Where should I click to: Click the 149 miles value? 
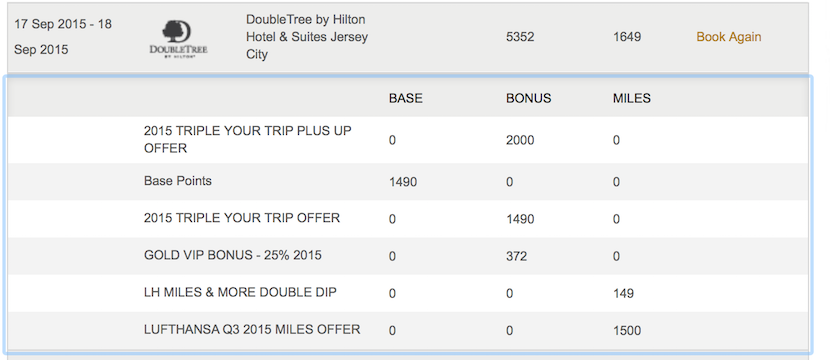(x=624, y=293)
